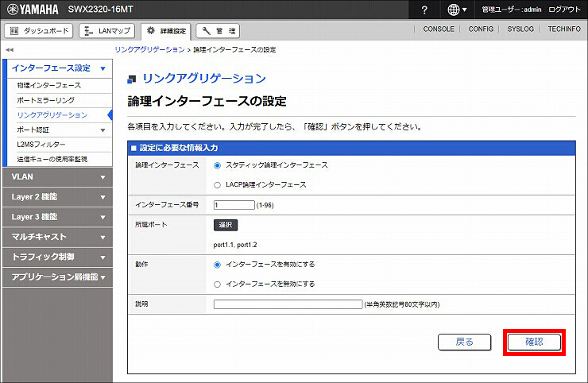Click the 選択 port selection button
This screenshot has width=588, height=383.
click(x=226, y=225)
